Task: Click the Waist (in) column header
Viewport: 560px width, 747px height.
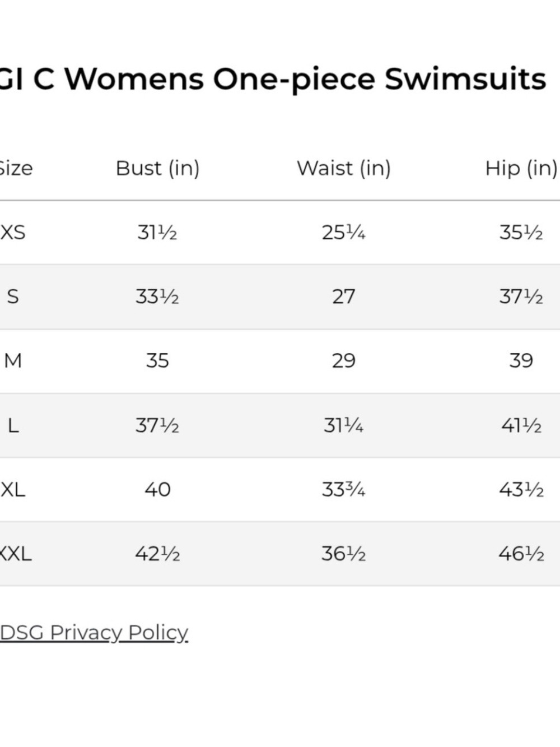Action: [x=344, y=168]
